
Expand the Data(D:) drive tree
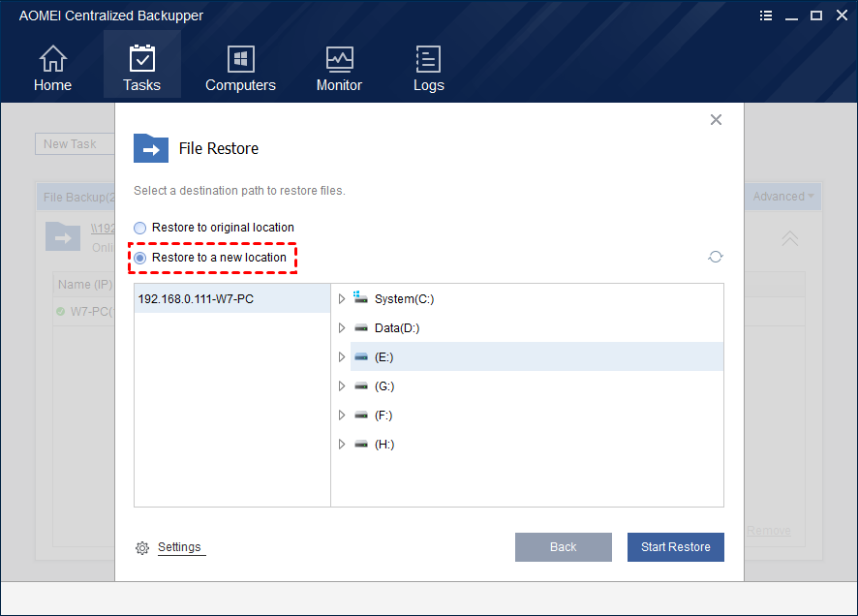tap(342, 327)
